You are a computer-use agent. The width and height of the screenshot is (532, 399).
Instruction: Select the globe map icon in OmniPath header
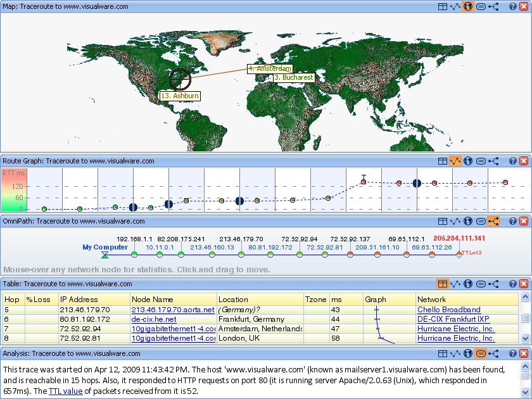coord(468,221)
